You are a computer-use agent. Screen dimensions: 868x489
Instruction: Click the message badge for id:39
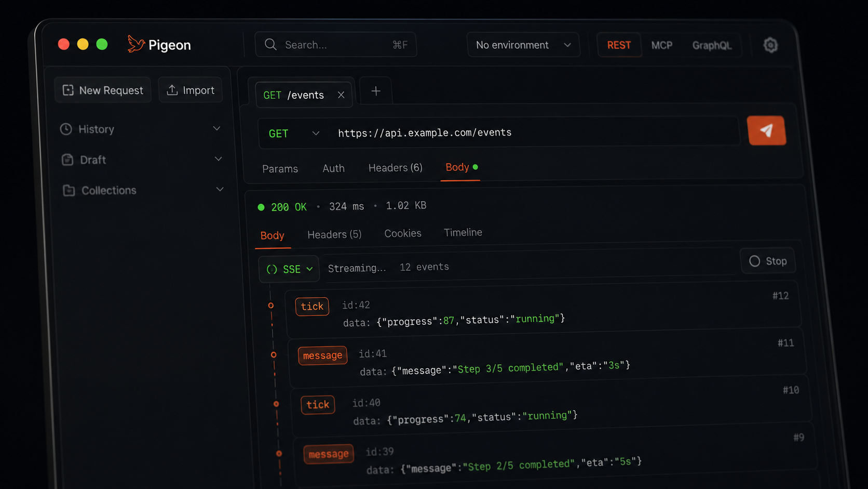329,454
